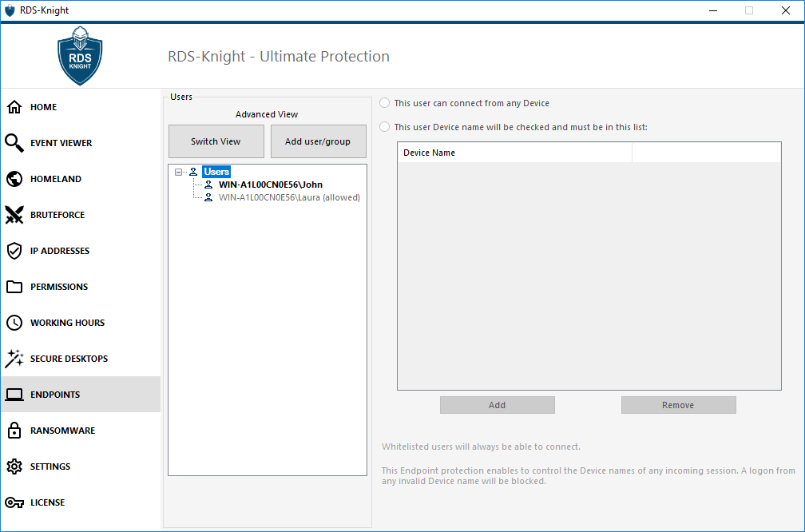Image resolution: width=805 pixels, height=532 pixels.
Task: Click the user icon beside John
Action: click(208, 185)
